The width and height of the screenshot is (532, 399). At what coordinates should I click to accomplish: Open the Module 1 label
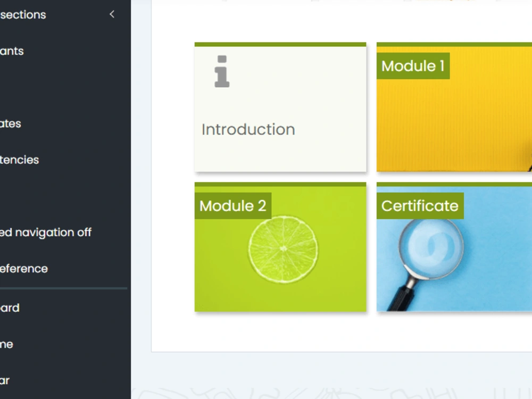point(413,66)
